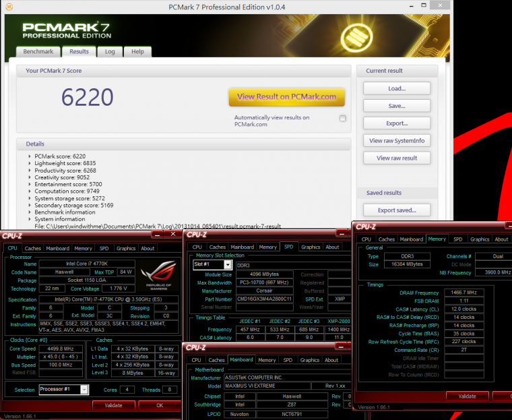Minimize the CPU-Z Mainboard window
Image resolution: width=512 pixels, height=420 pixels.
pos(340,347)
